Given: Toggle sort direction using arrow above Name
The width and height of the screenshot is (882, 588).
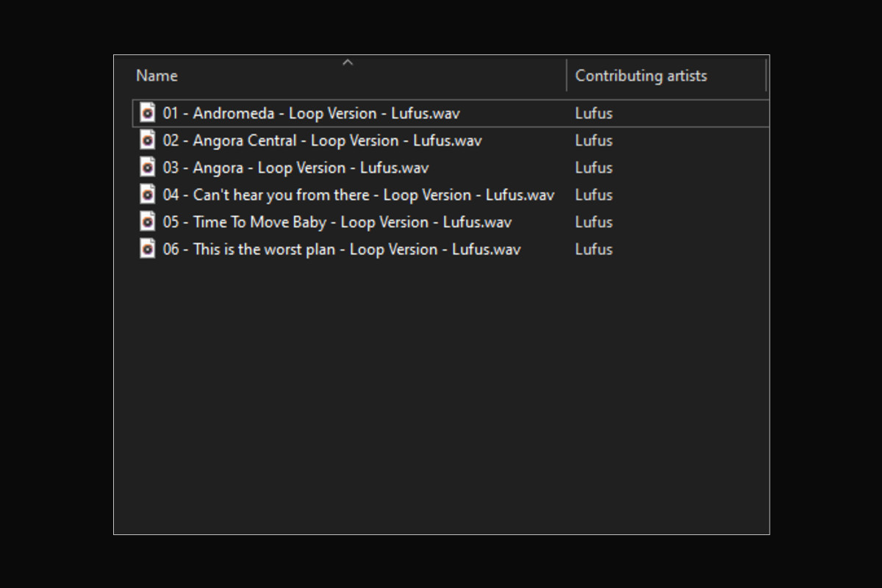Looking at the screenshot, I should pos(348,63).
